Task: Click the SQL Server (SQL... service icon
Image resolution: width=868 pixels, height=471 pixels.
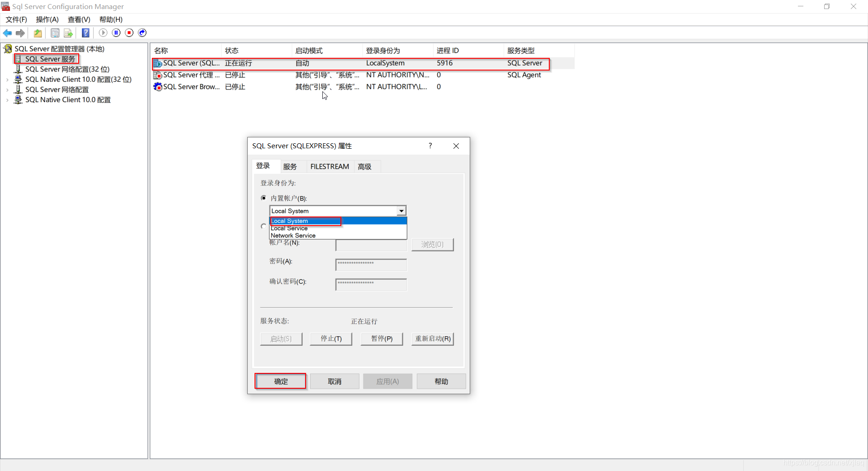Action: [x=158, y=63]
